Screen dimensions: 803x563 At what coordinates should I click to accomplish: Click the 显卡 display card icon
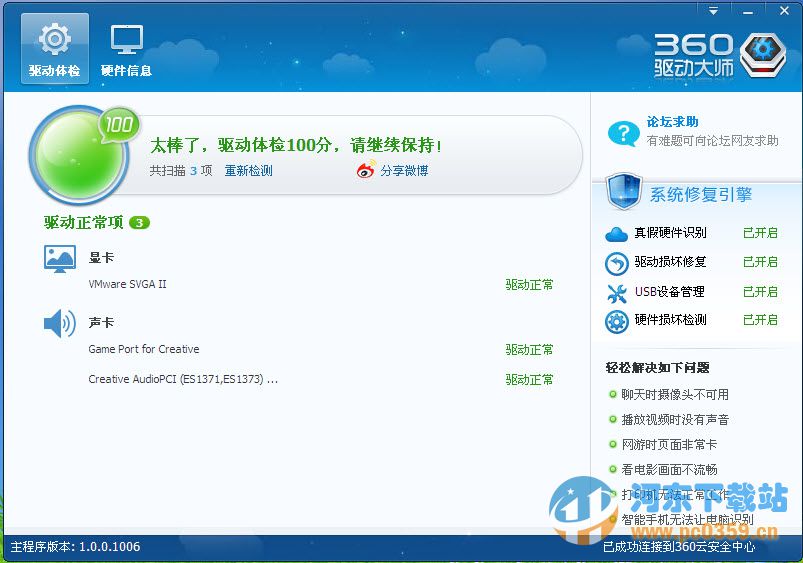click(60, 259)
